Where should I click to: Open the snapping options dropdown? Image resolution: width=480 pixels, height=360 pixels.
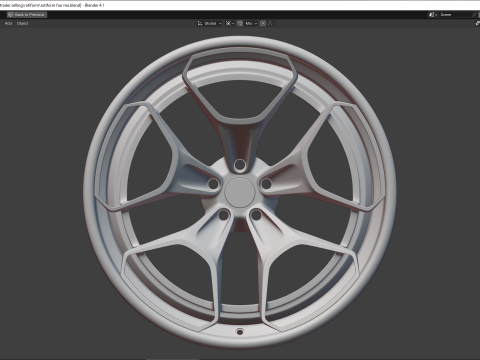tap(251, 23)
